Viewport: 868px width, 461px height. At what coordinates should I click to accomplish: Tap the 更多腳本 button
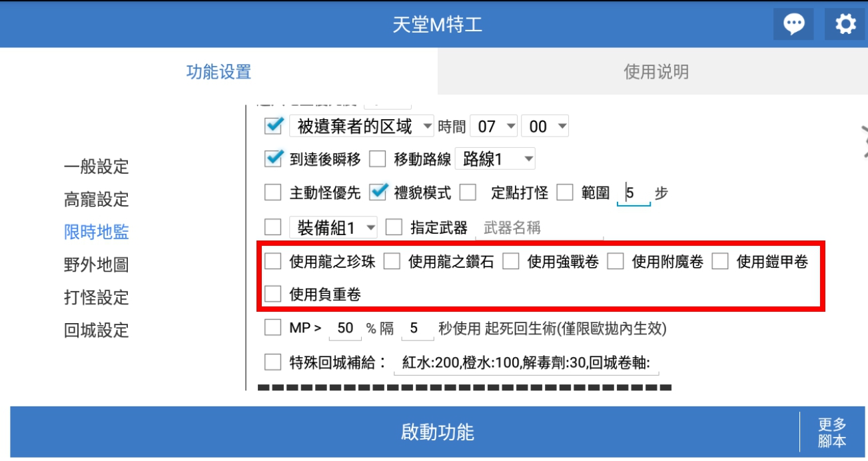coord(832,432)
